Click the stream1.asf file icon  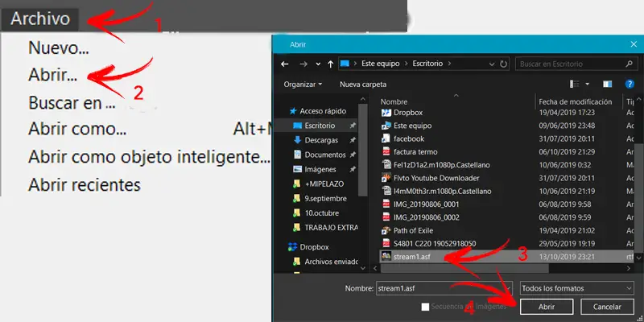tap(386, 257)
